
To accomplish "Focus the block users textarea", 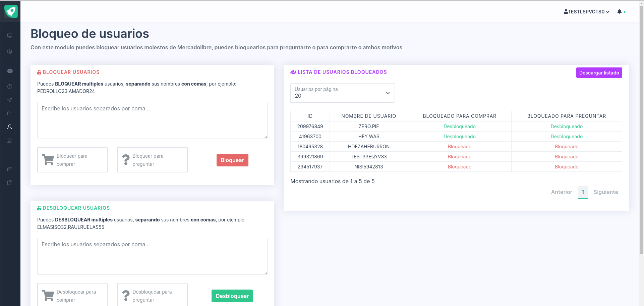I will [152, 120].
